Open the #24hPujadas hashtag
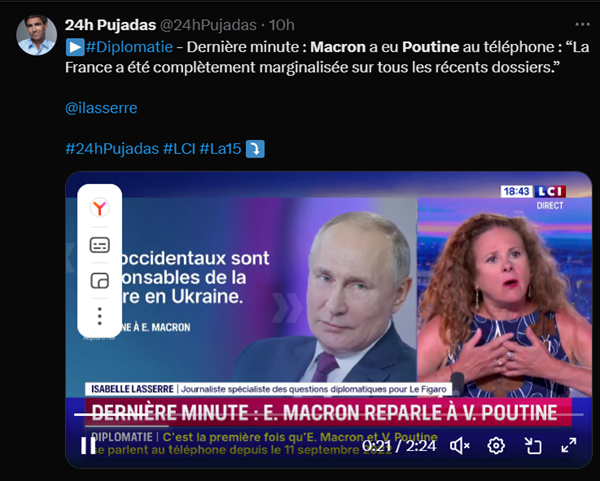Image resolution: width=600 pixels, height=481 pixels. pyautogui.click(x=112, y=148)
